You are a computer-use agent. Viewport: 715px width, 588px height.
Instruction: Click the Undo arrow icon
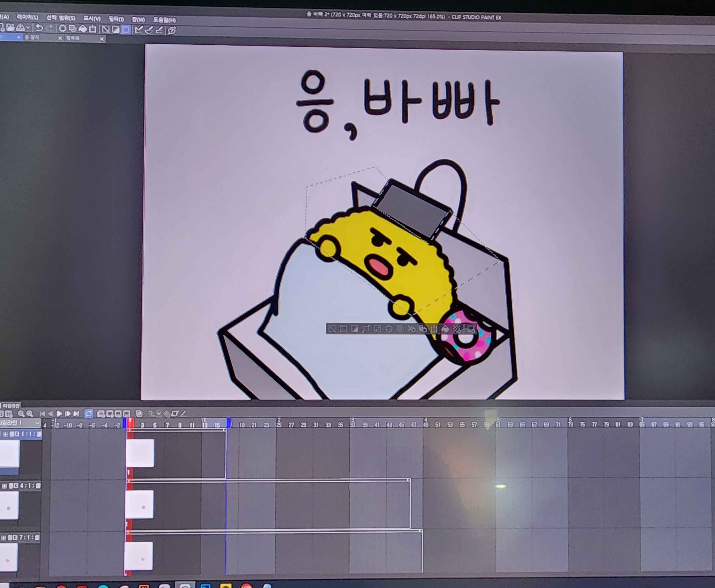coord(39,28)
